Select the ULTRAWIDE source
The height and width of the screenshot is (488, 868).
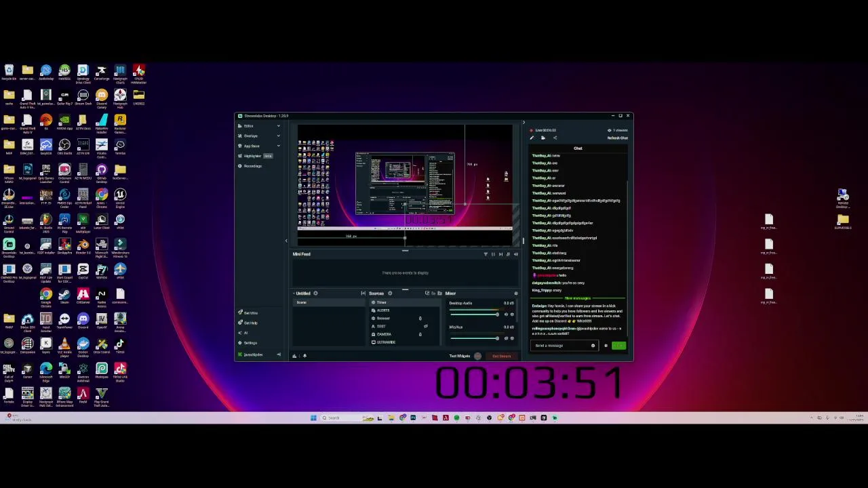404,342
